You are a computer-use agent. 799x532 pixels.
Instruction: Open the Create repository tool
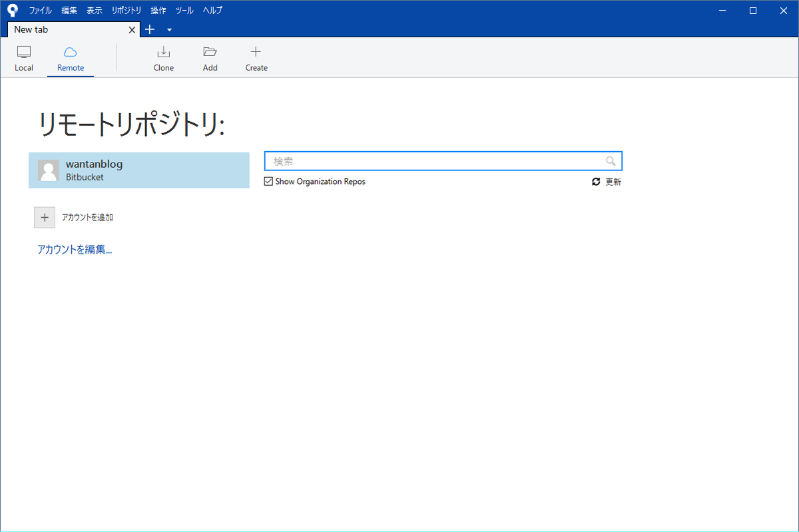coord(256,57)
